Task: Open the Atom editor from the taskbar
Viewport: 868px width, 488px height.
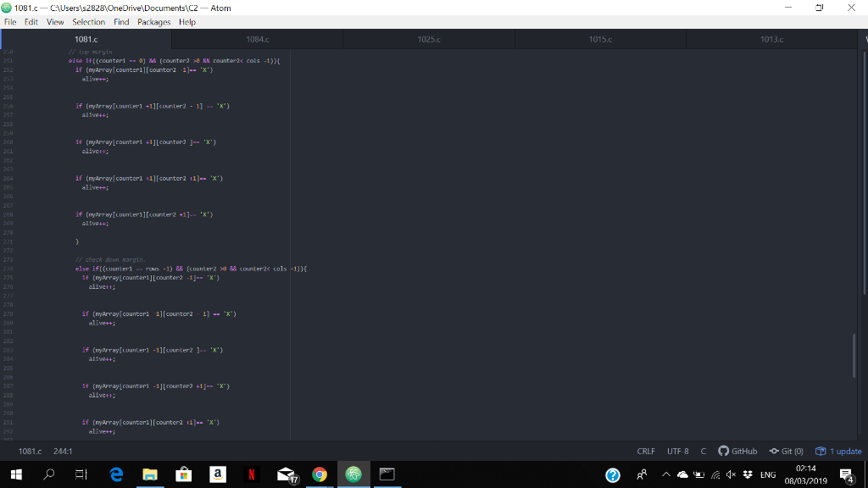Action: coord(353,474)
